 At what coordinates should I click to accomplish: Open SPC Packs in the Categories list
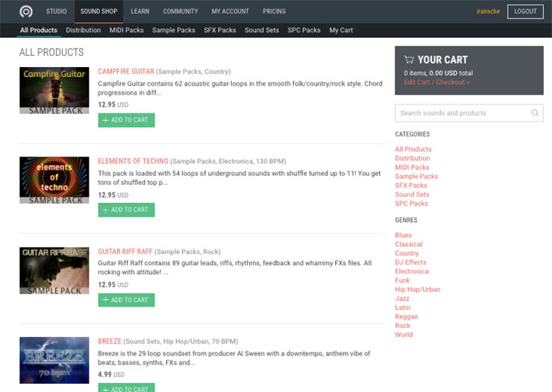coord(412,203)
